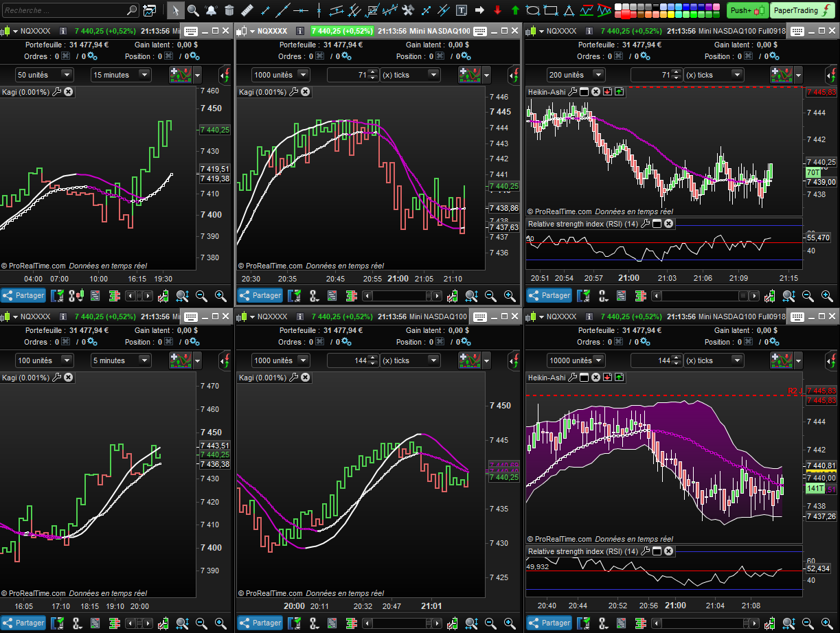
Task: Open (x) ticks dropdown in 200 unités chart
Action: tap(714, 75)
